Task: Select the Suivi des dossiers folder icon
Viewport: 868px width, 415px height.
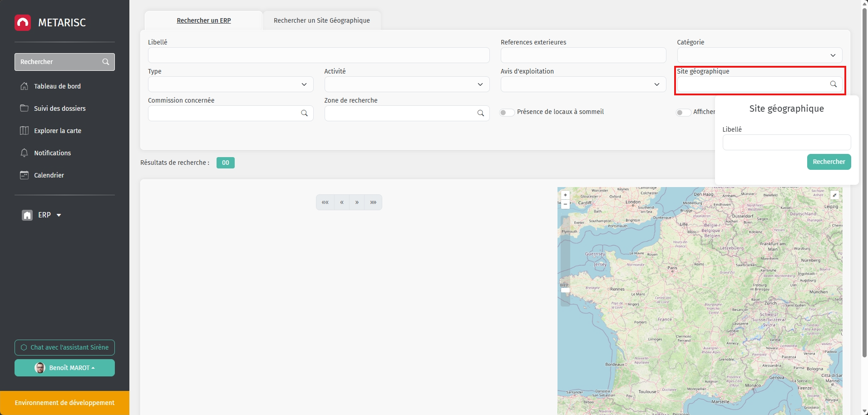Action: click(24, 108)
